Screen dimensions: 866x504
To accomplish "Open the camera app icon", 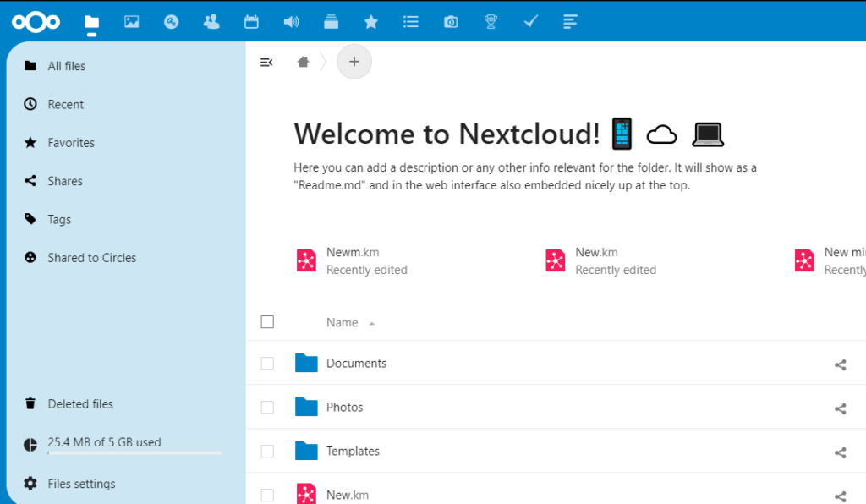I will point(451,21).
